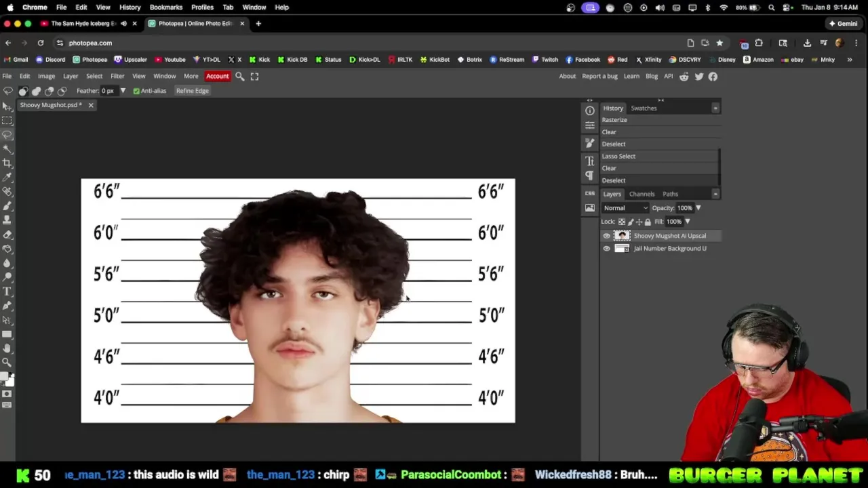Image resolution: width=868 pixels, height=488 pixels.
Task: Choose the new selection mode button
Action: point(24,91)
